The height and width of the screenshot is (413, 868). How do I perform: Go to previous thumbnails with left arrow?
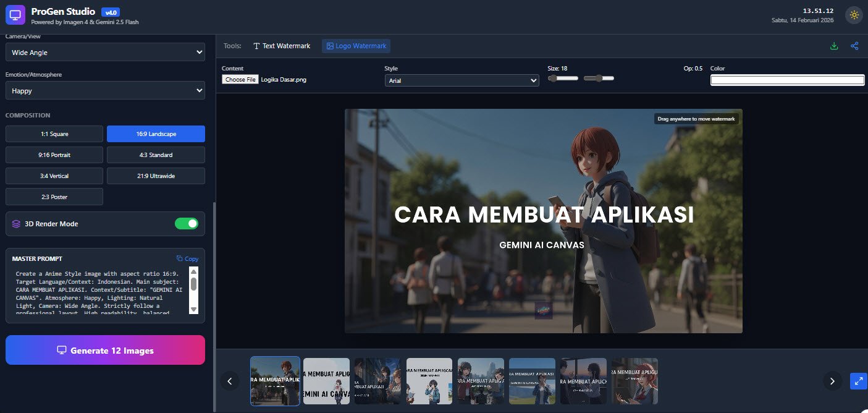[229, 381]
